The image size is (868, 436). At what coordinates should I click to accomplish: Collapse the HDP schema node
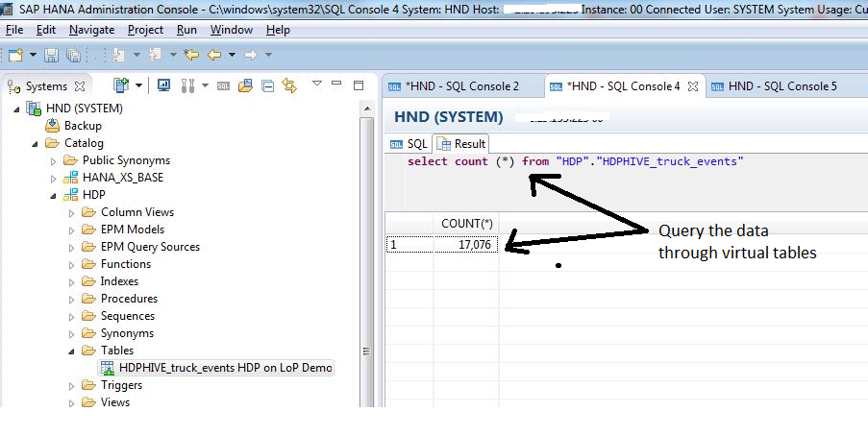(x=53, y=196)
